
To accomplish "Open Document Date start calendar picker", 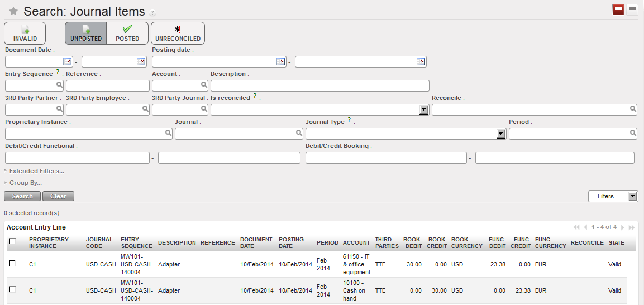I will pos(68,61).
